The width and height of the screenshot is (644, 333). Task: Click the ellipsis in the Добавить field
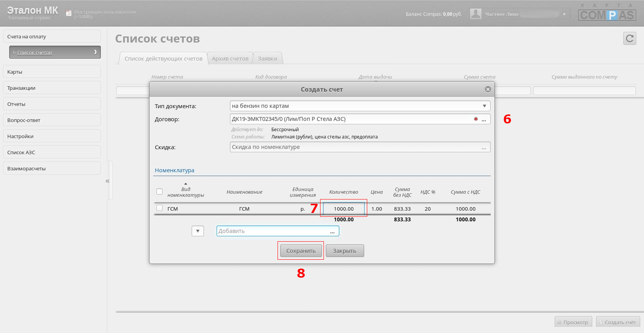point(332,231)
